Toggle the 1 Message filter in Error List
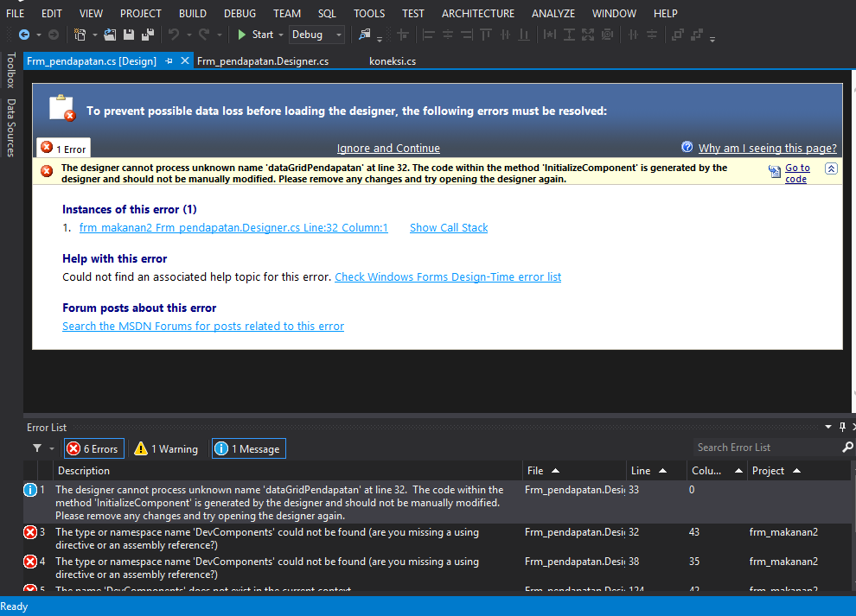856x616 pixels. click(x=248, y=448)
